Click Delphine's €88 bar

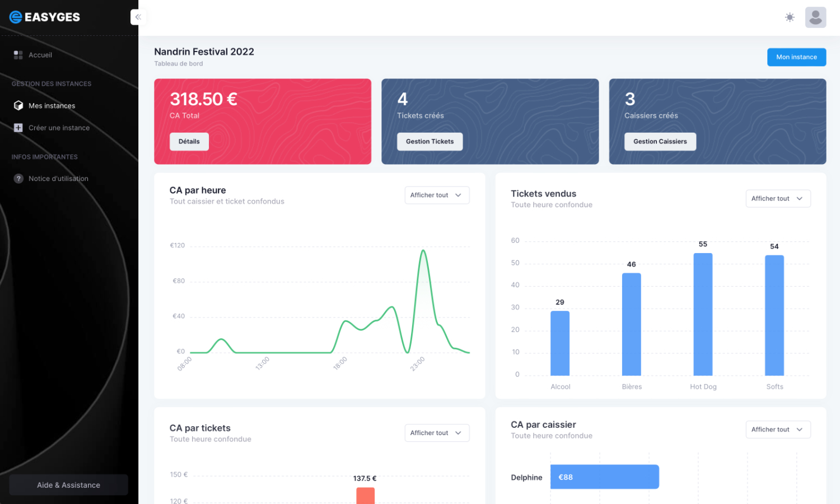(x=605, y=477)
